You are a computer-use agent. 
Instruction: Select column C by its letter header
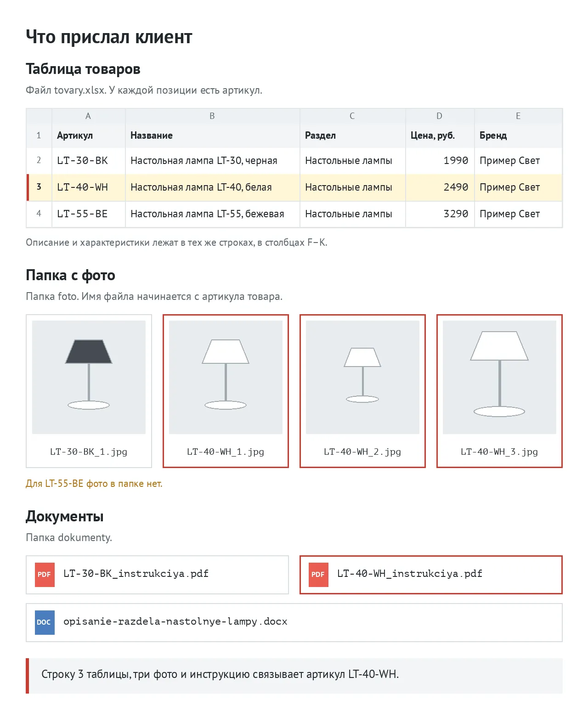[x=353, y=116]
